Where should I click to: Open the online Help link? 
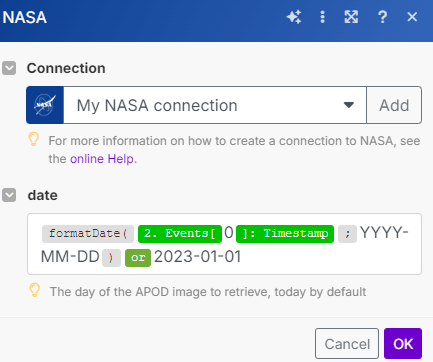coord(102,159)
